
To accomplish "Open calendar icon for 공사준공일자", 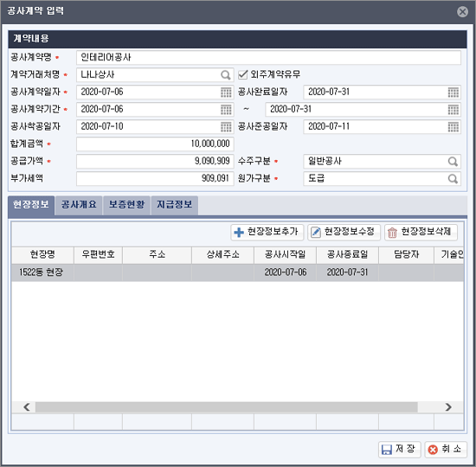I will click(x=453, y=127).
